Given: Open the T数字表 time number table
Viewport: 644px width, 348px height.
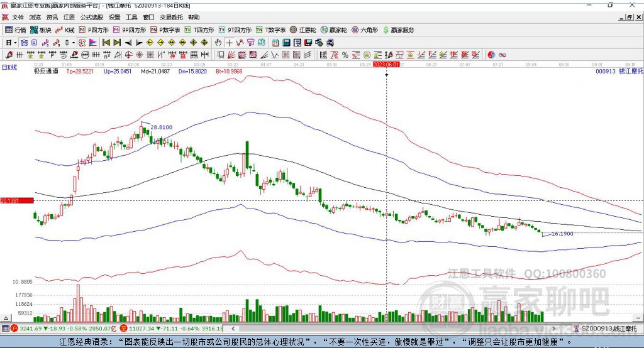Looking at the screenshot, I should point(270,30).
